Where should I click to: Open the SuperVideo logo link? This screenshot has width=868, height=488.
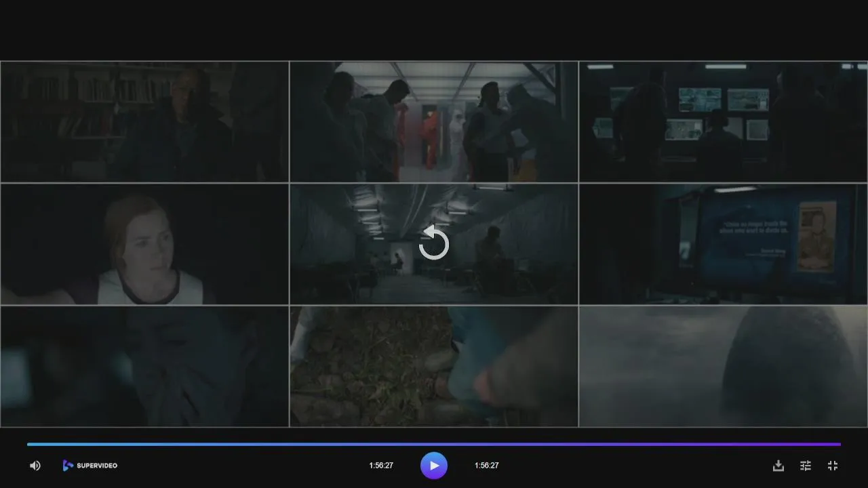90,466
